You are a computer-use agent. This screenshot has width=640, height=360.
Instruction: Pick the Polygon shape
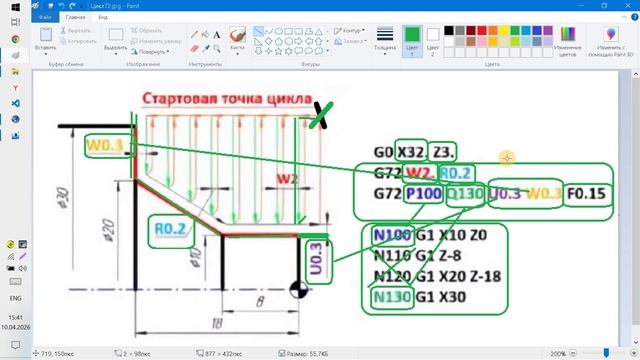point(309,31)
